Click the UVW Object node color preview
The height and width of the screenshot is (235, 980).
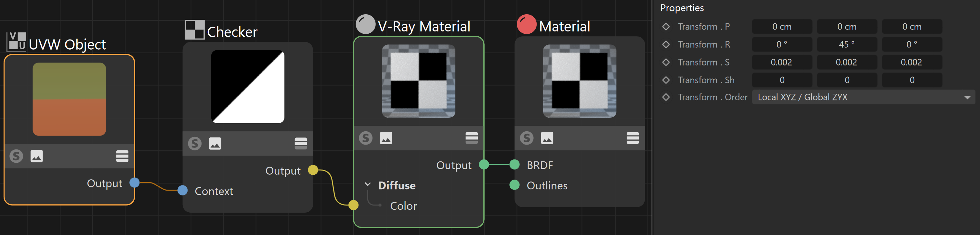coord(69,99)
